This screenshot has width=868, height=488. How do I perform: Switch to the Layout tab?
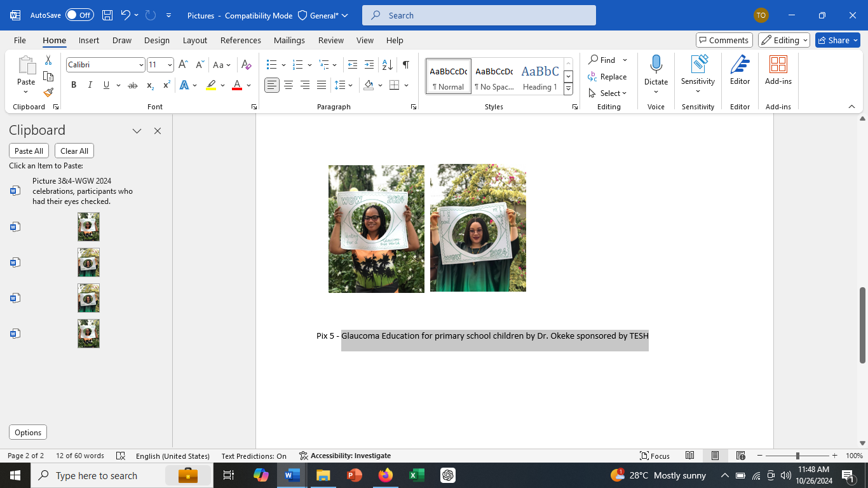click(x=194, y=40)
